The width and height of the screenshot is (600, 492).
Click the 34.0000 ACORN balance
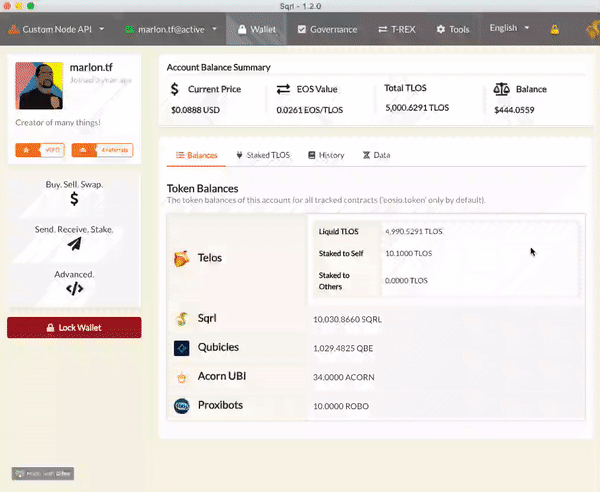point(344,377)
